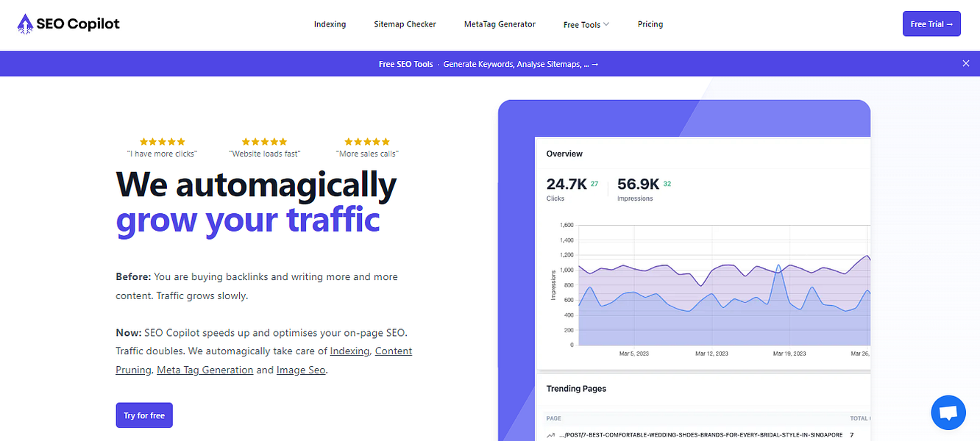Click the Try for free button
This screenshot has width=980, height=441.
click(144, 415)
